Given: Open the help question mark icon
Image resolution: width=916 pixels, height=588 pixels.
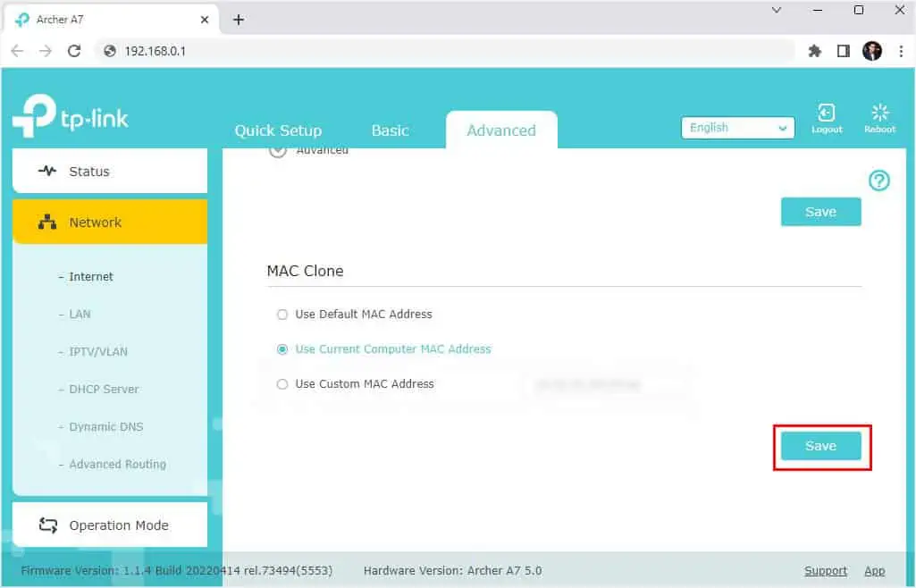Looking at the screenshot, I should click(x=878, y=181).
